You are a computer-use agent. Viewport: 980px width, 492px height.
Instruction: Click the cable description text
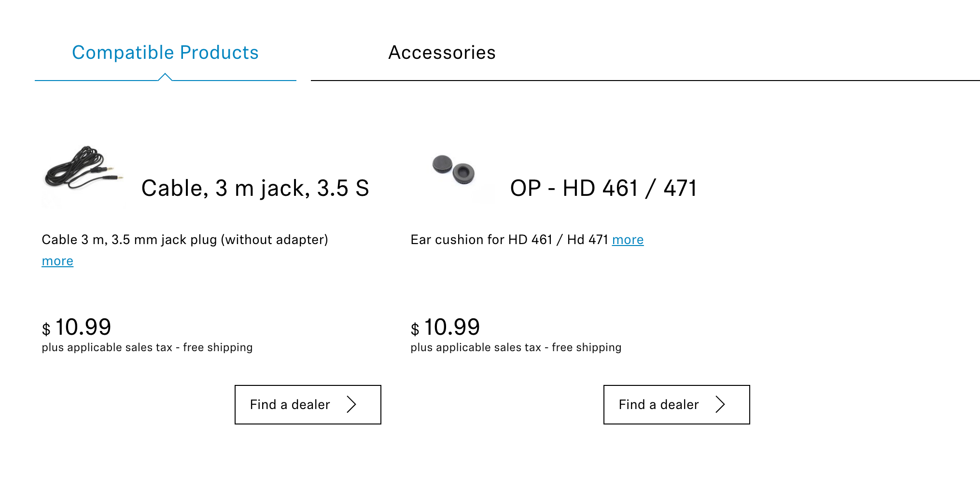(185, 240)
